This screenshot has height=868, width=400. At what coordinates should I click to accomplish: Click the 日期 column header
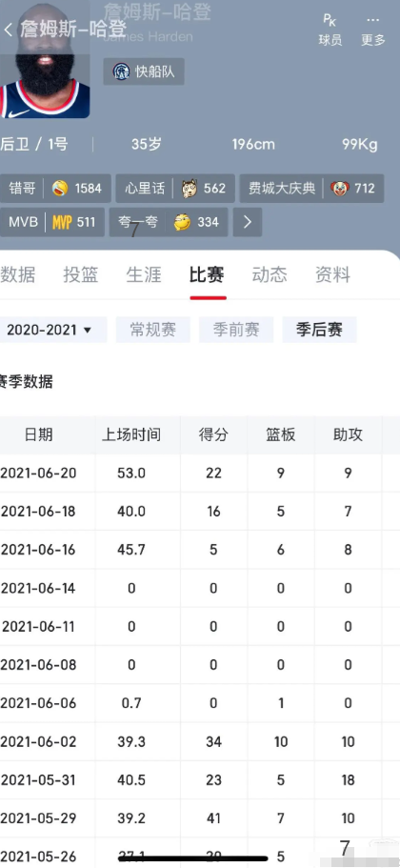(x=39, y=435)
